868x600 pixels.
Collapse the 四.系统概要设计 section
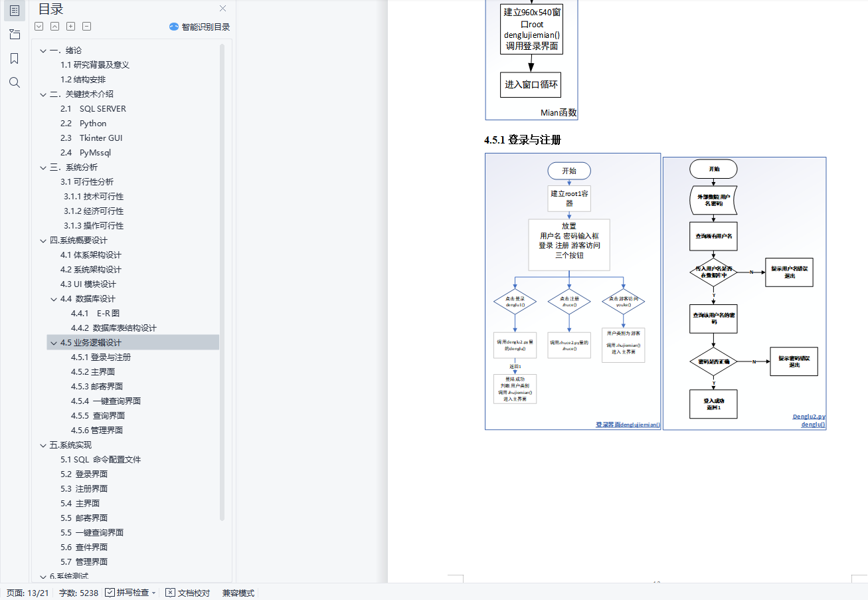coord(43,241)
